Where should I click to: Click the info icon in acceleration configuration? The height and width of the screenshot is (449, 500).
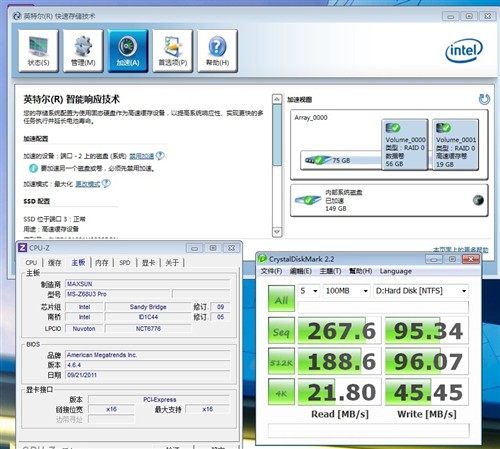tap(33, 168)
